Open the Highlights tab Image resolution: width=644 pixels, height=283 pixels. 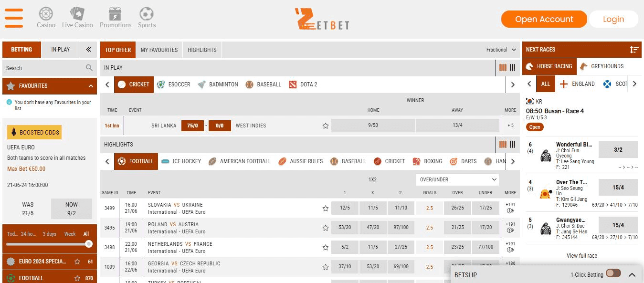pyautogui.click(x=202, y=50)
